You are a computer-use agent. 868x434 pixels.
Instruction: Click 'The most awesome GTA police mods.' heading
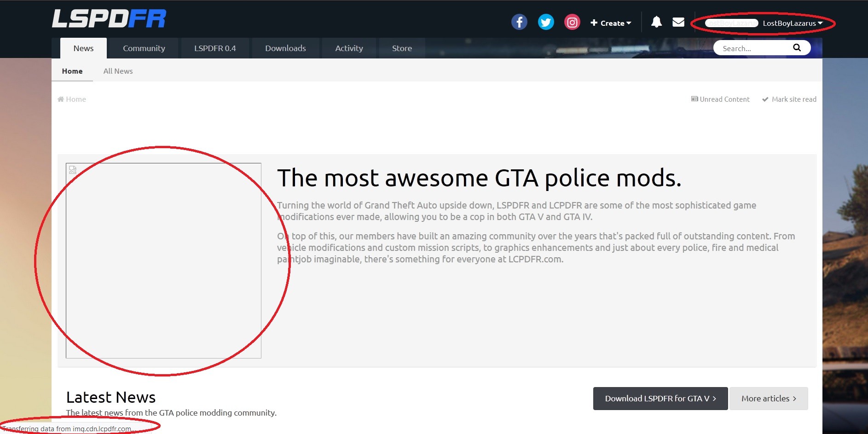pos(479,178)
